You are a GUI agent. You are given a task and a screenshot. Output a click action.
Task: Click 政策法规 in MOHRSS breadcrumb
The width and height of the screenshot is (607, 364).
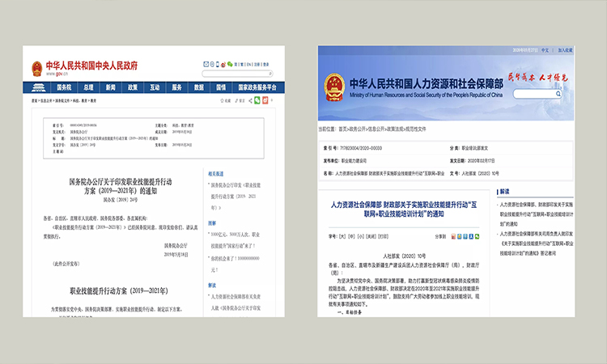pos(395,129)
